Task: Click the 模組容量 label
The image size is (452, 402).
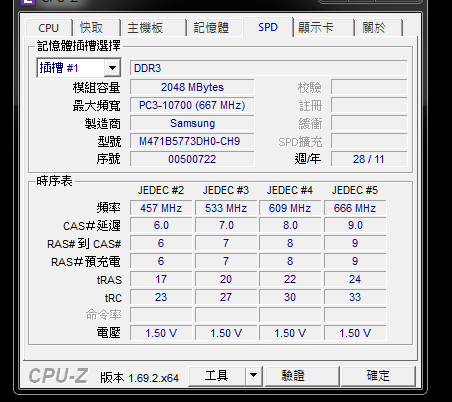Action: 97,88
